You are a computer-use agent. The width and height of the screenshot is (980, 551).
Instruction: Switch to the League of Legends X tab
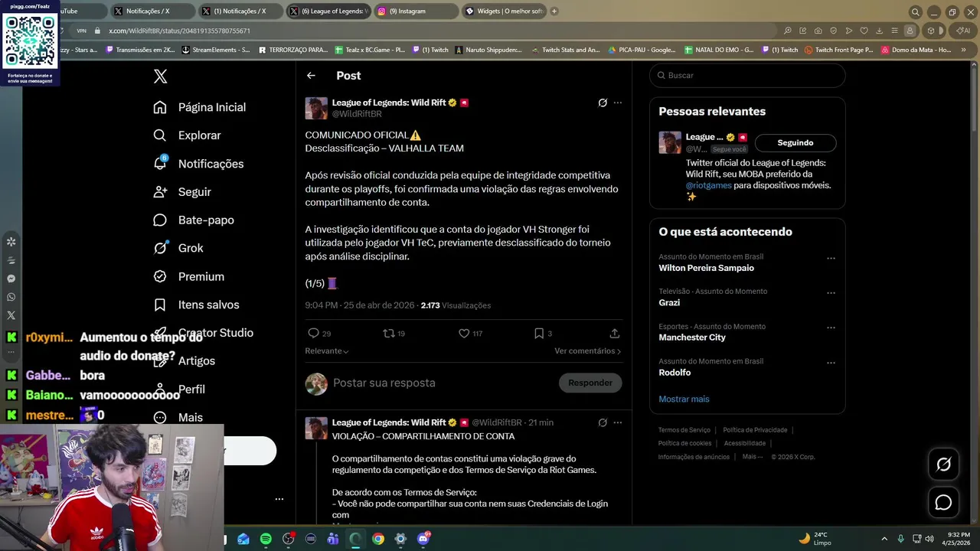point(329,11)
